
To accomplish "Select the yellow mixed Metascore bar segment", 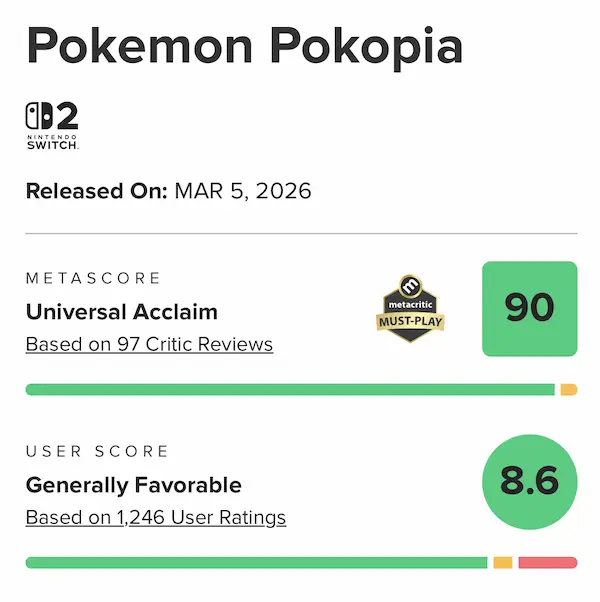I will coord(568,389).
